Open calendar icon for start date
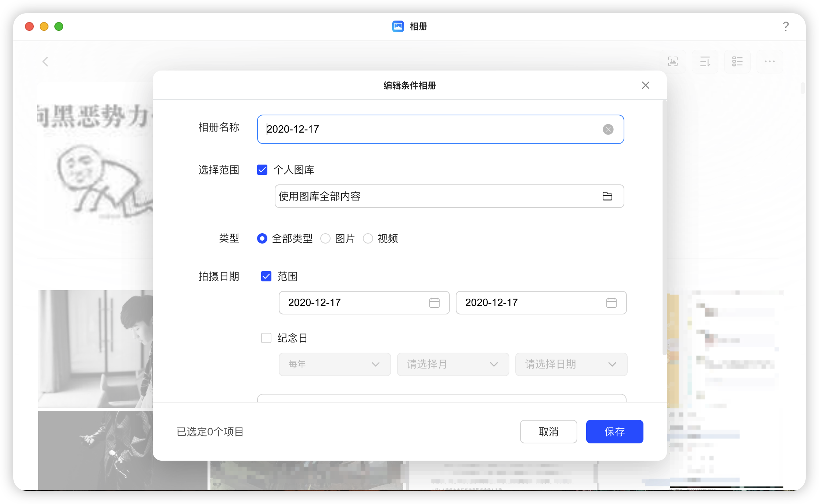819x504 pixels. click(434, 303)
